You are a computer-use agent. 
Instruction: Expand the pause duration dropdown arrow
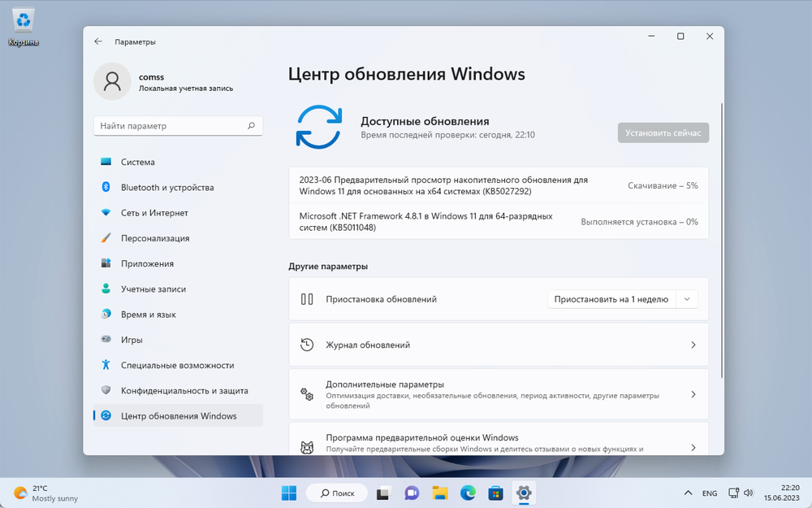point(687,299)
